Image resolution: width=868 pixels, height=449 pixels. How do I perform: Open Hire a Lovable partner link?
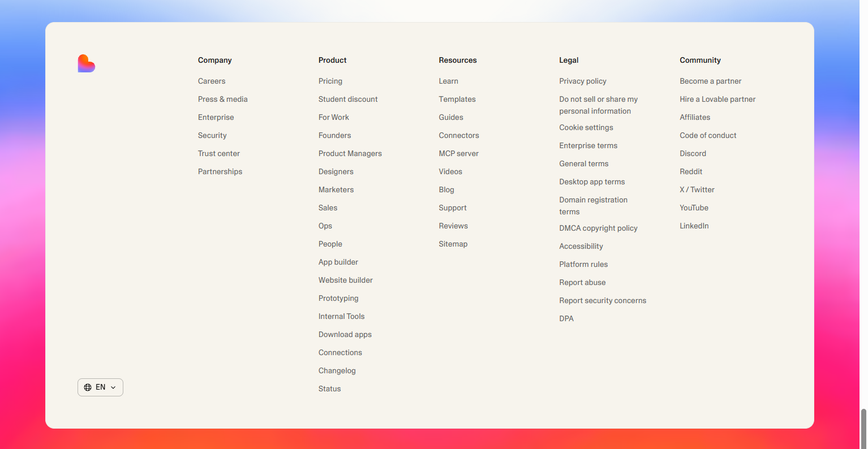click(718, 100)
